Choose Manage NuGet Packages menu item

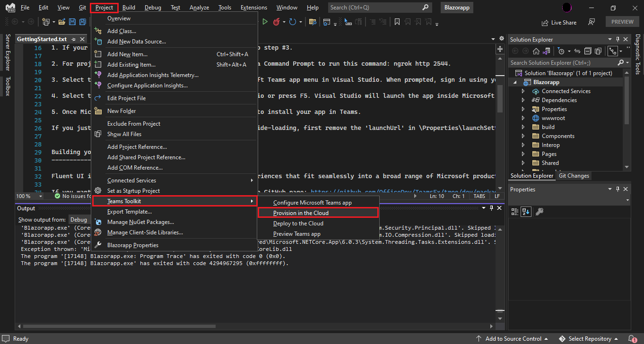[x=174, y=222]
